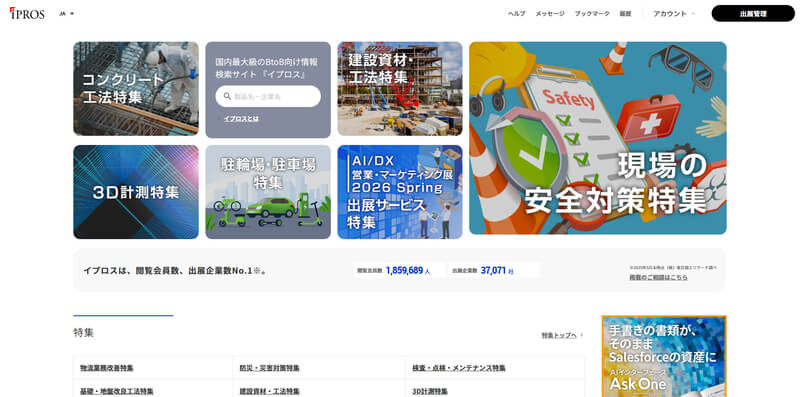Focus the product and company search field

268,96
